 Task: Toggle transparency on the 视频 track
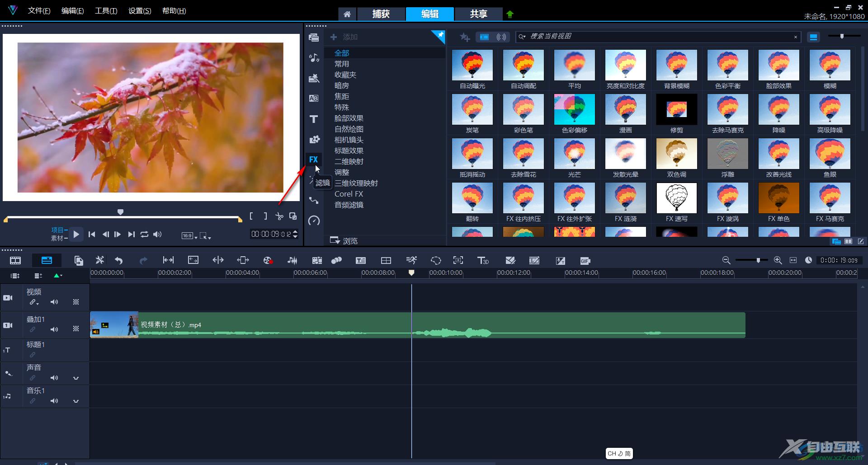[x=76, y=302]
